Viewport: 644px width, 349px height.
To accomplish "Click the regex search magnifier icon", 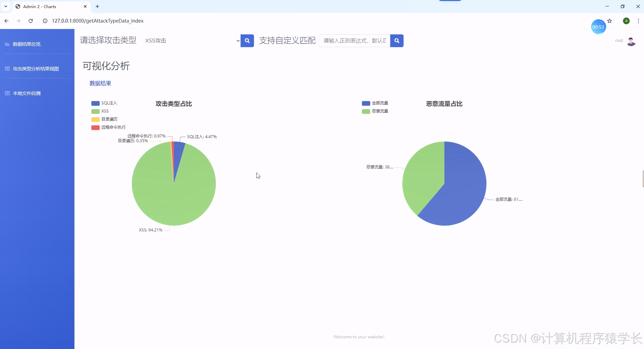I will point(397,40).
